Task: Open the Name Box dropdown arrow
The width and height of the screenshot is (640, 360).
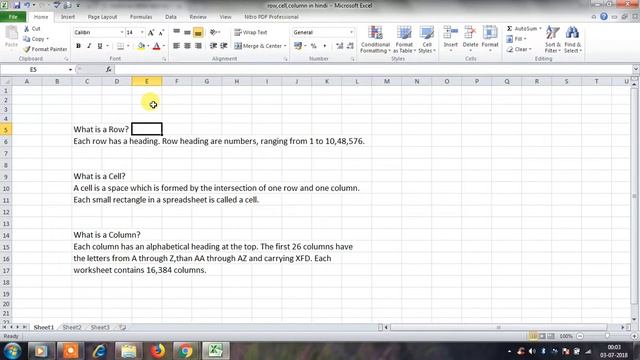Action: 70,70
